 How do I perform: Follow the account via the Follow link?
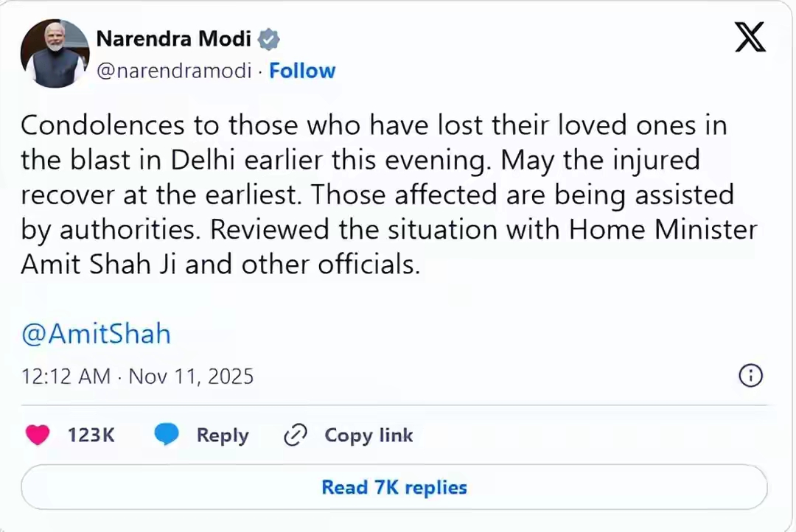(302, 71)
